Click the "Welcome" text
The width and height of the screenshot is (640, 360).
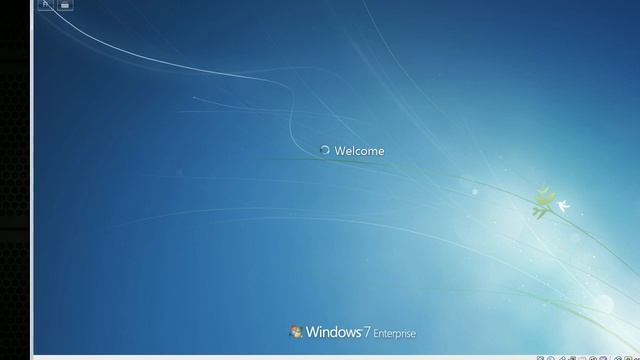(359, 151)
